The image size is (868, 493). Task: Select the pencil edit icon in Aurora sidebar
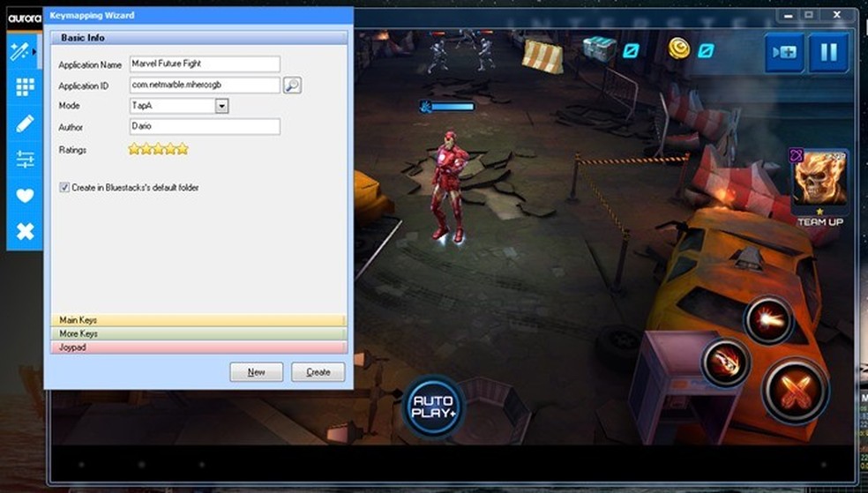pos(25,123)
